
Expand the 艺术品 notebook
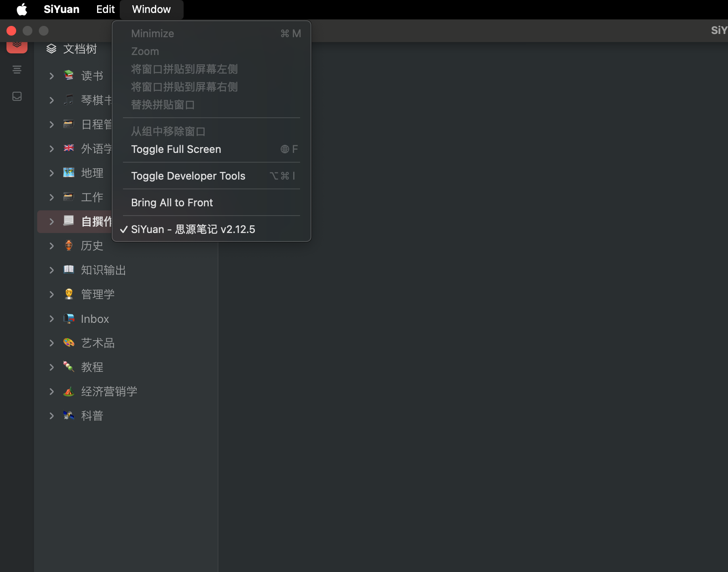click(51, 343)
